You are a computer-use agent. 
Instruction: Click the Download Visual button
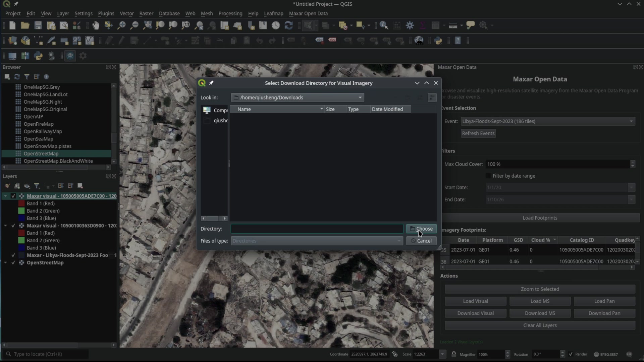pos(475,313)
